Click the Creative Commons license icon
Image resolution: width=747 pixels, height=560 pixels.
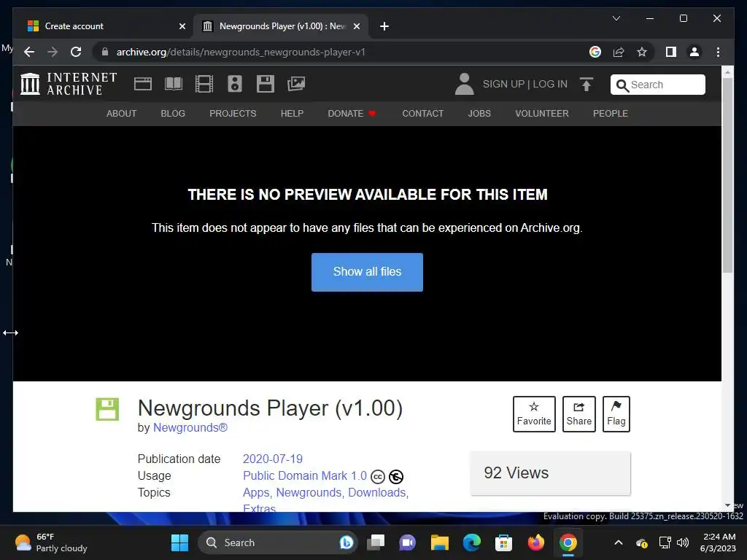[x=378, y=476]
